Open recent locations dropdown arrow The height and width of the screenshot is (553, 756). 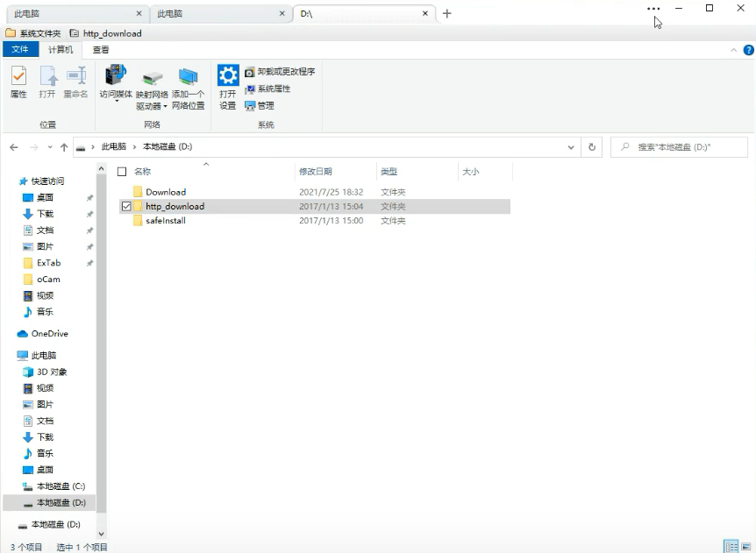tap(50, 147)
